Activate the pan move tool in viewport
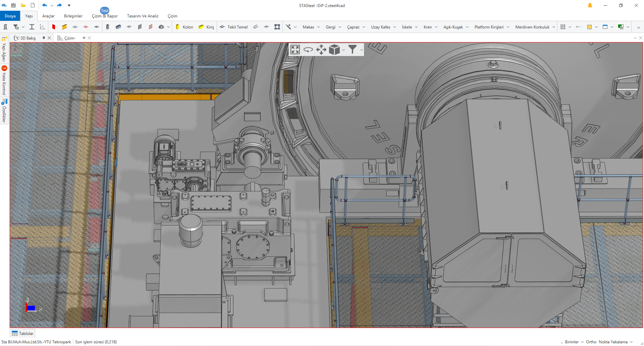The width and height of the screenshot is (644, 346). click(321, 50)
